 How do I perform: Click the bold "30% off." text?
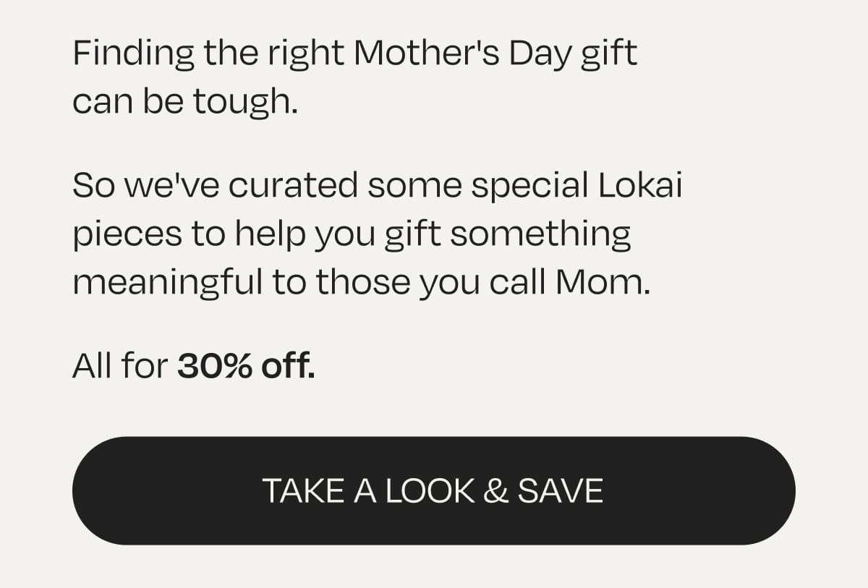246,367
